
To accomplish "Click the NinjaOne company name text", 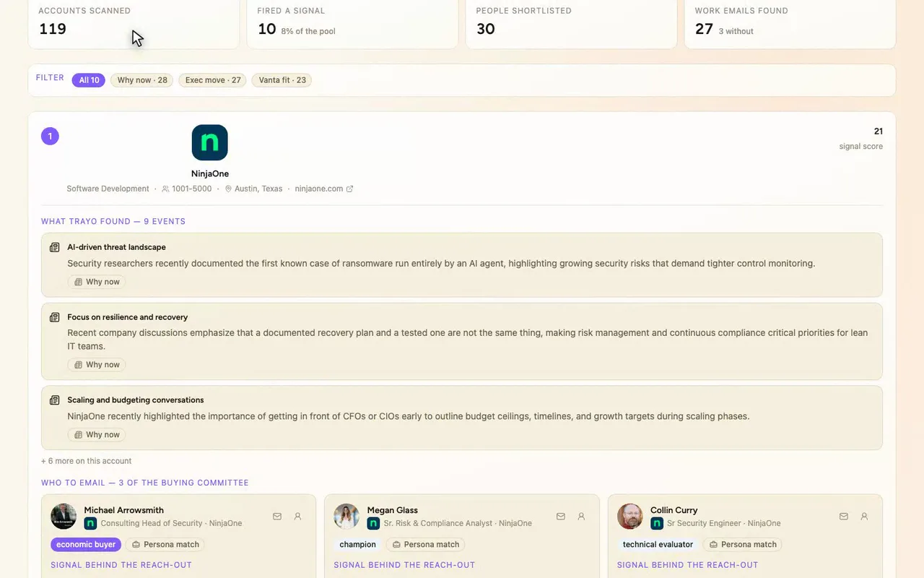I will [210, 174].
